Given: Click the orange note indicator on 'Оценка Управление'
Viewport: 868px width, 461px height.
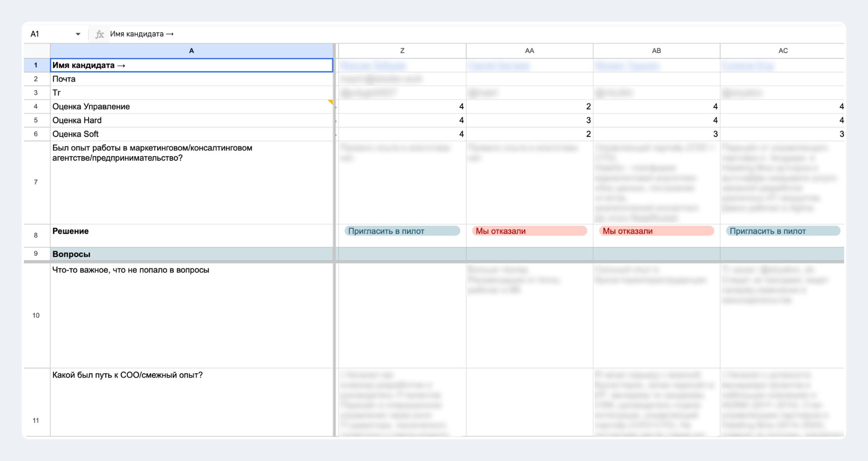Looking at the screenshot, I should tap(330, 102).
